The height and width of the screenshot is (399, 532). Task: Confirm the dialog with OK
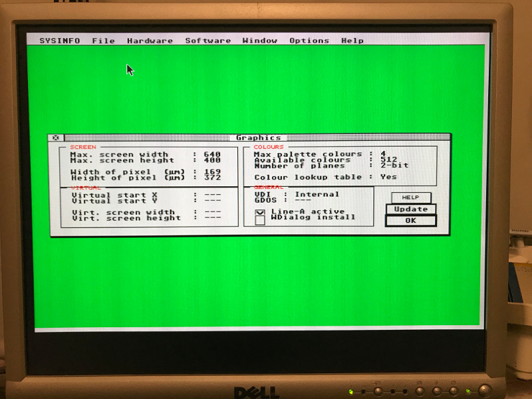click(x=410, y=220)
